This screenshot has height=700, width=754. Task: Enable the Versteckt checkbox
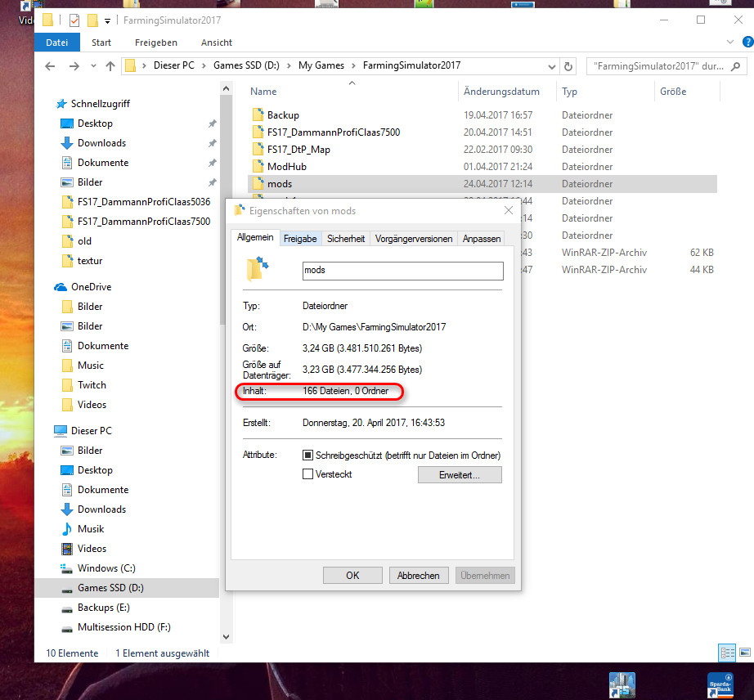[308, 474]
